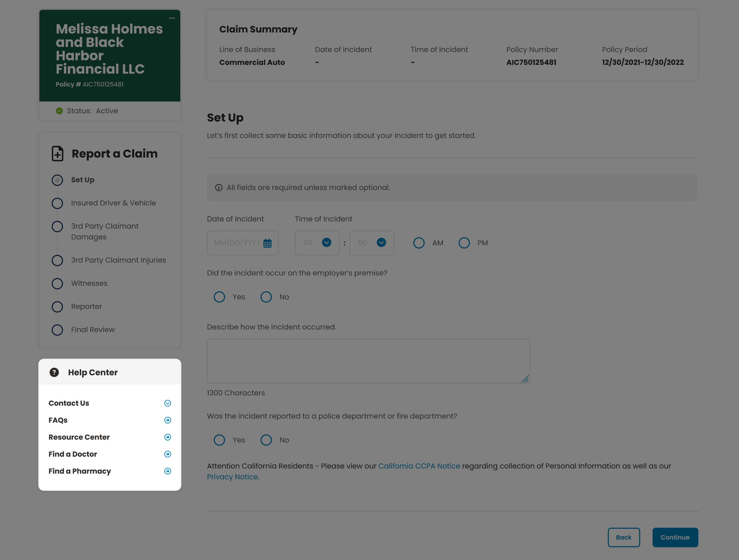The width and height of the screenshot is (739, 560).
Task: Go to the Final Review step
Action: (x=93, y=330)
